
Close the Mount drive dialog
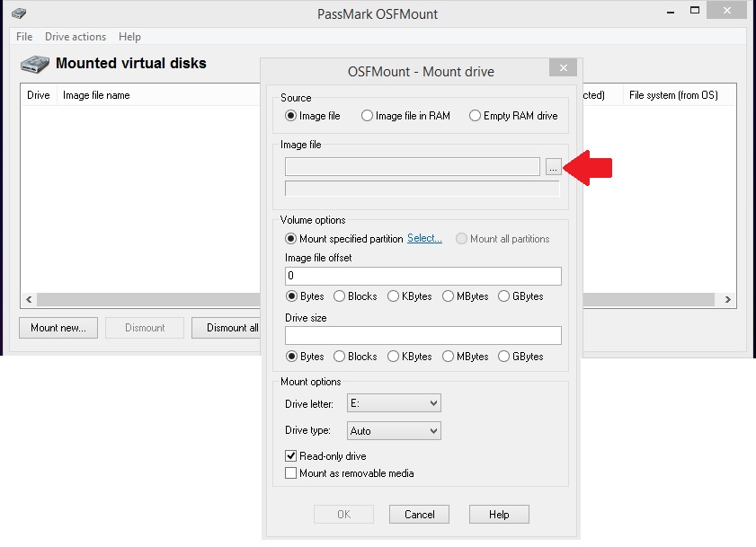pyautogui.click(x=563, y=67)
